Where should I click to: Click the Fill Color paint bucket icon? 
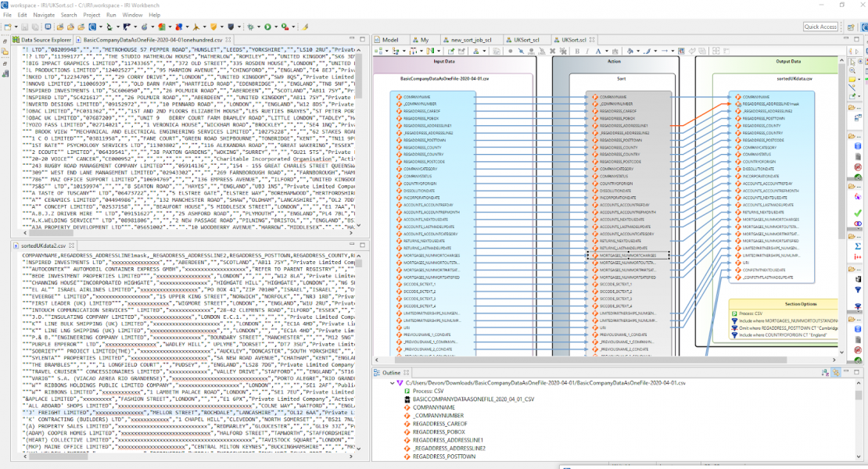click(630, 51)
